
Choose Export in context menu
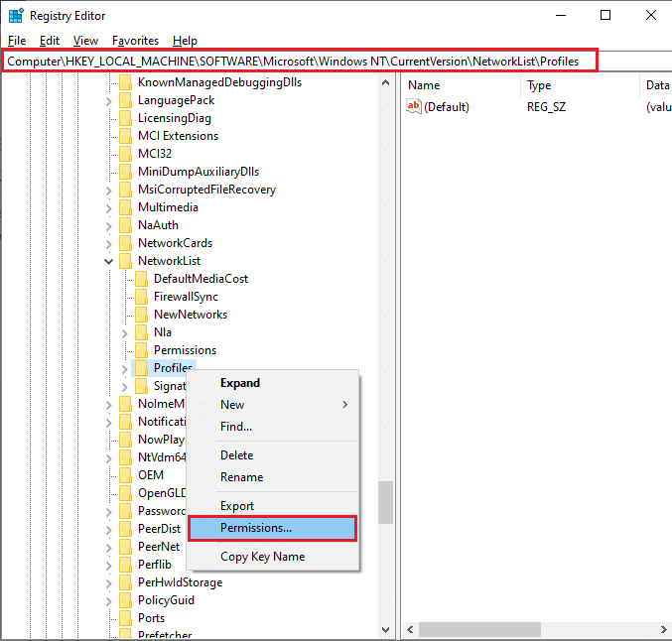[272, 506]
